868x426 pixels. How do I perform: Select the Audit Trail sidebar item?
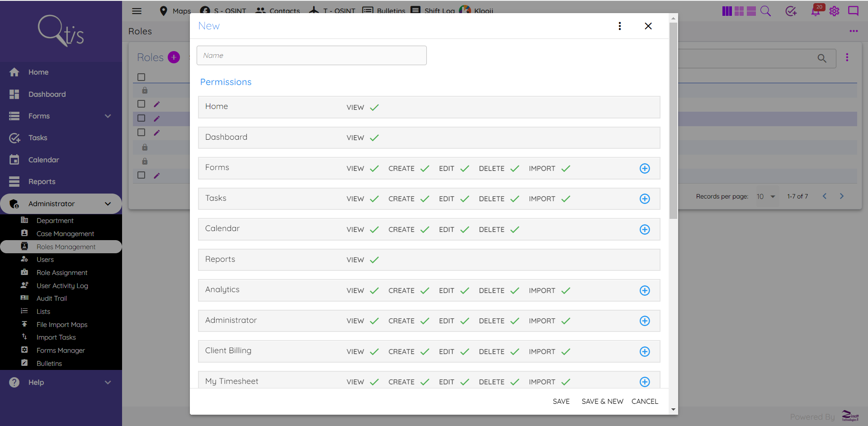[52, 298]
